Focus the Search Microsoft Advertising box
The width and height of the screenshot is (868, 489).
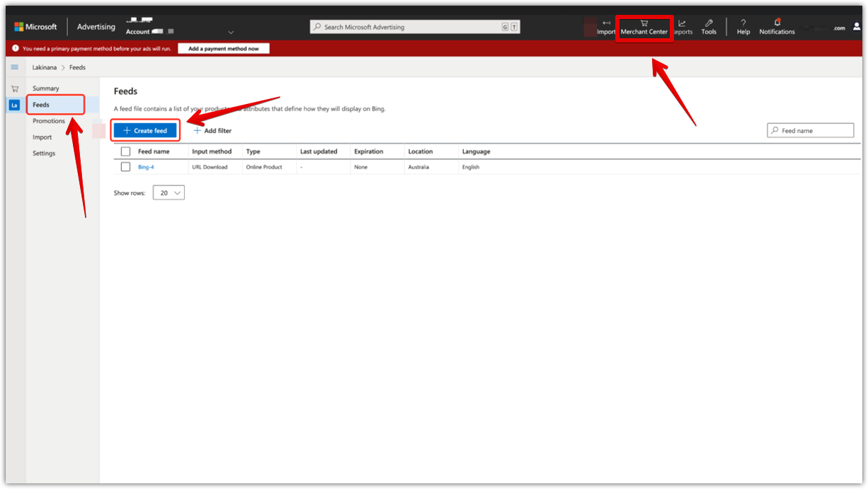[x=415, y=27]
